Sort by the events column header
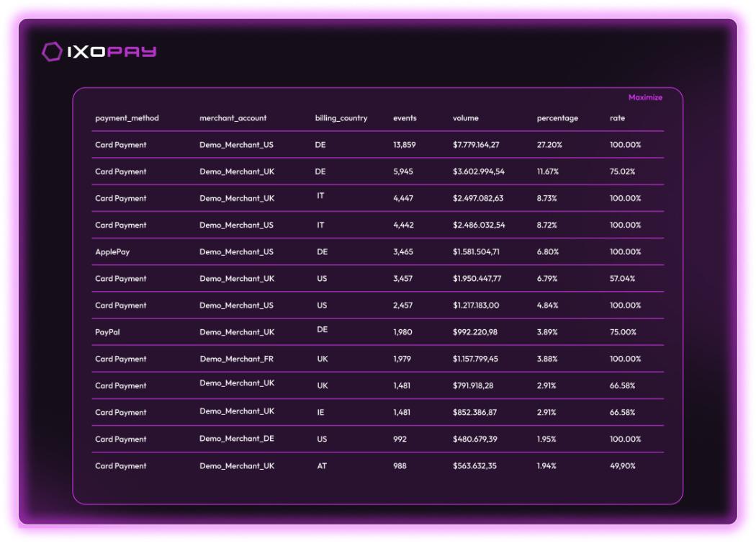The height and width of the screenshot is (554, 756). click(x=405, y=118)
